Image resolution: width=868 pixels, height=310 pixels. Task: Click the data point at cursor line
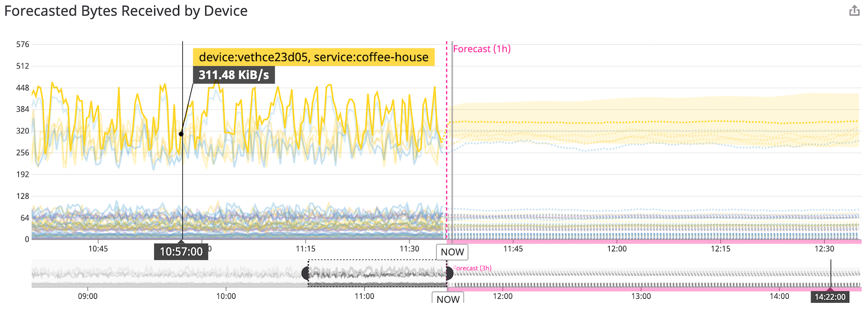181,134
